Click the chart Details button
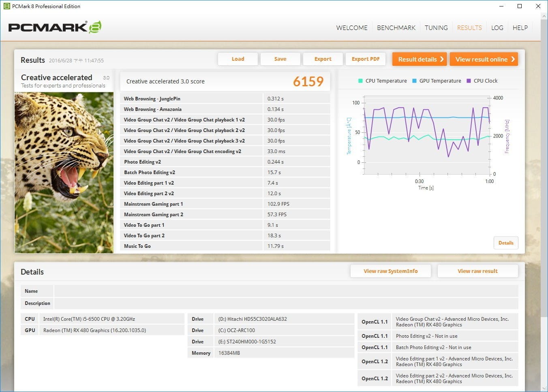The width and height of the screenshot is (548, 392). coord(505,243)
